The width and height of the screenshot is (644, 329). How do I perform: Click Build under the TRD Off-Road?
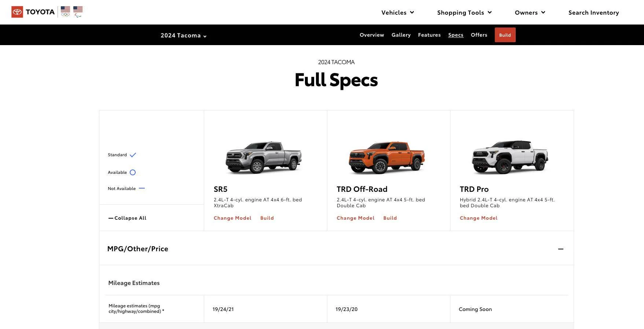pos(390,218)
